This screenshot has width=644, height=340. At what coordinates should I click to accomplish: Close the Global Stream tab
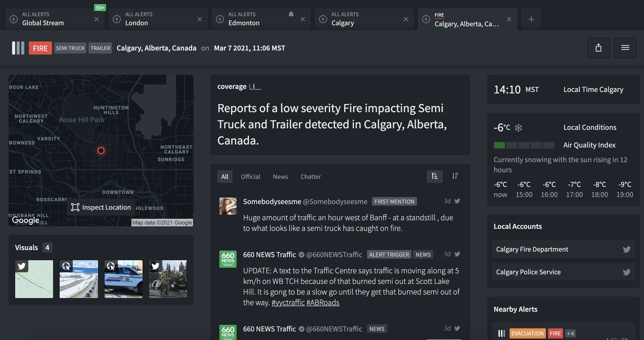[97, 19]
